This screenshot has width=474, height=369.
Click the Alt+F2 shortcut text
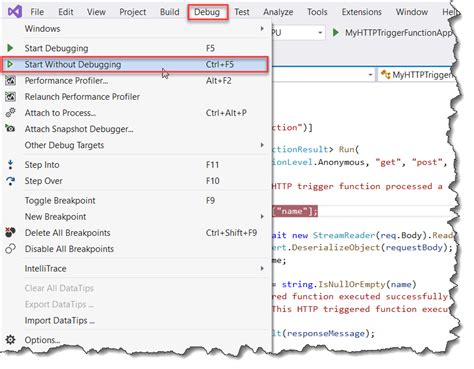[x=218, y=80]
